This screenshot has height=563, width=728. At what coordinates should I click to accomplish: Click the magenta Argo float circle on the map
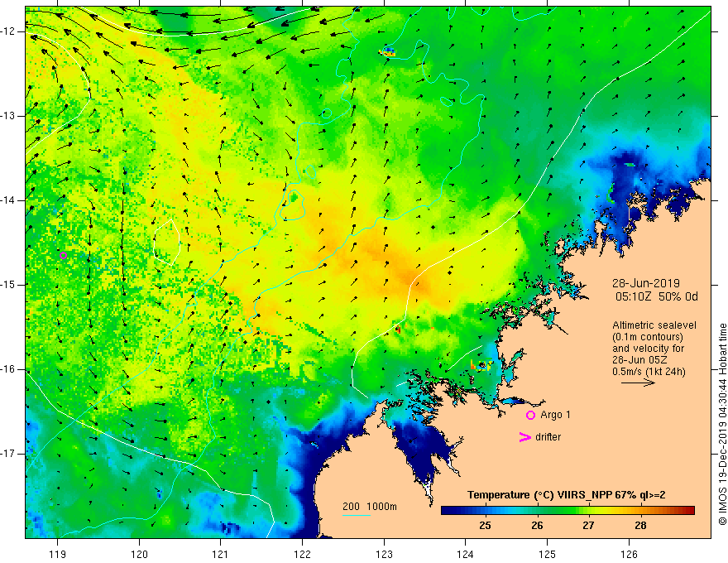tap(63, 255)
